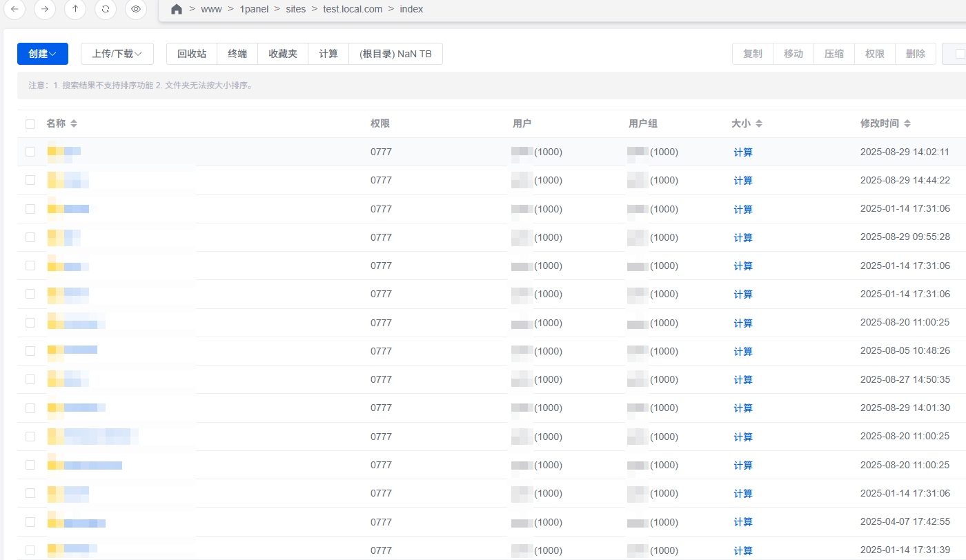Click 0777 permission in the 2025-08-27 14:50:35 row

coord(381,379)
